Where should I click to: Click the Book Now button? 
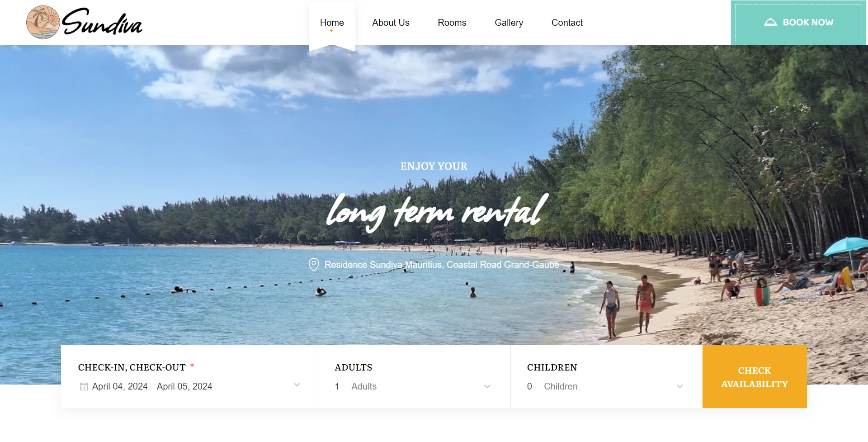799,23
